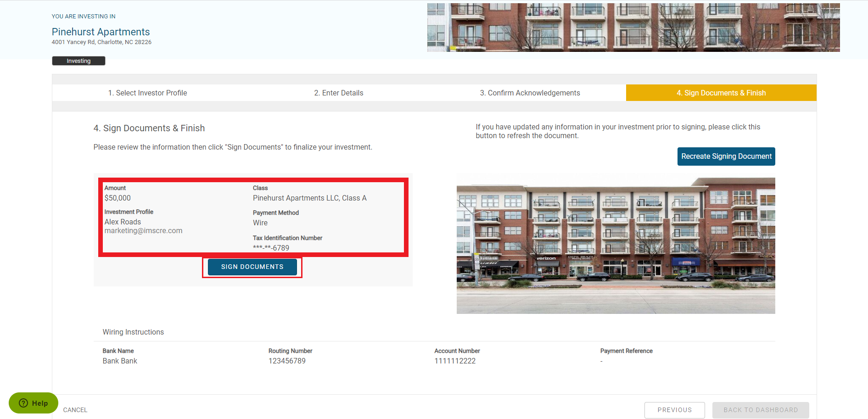Click the large apartment building photo

[x=616, y=244]
